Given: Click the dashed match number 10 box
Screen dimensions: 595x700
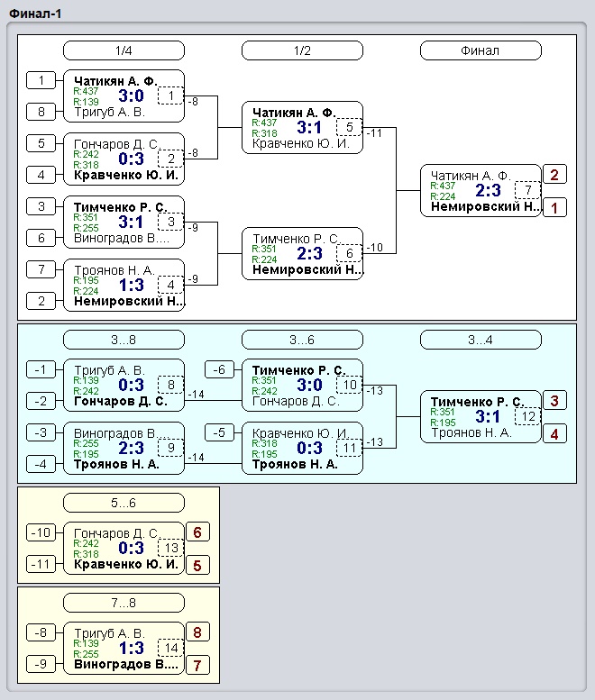Looking at the screenshot, I should point(349,385).
